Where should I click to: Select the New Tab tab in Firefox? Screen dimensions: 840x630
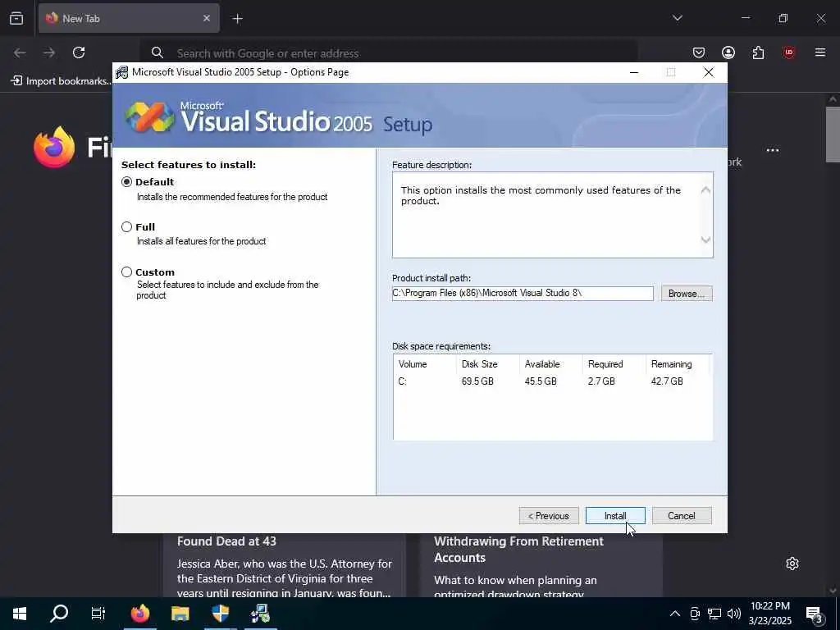coord(129,18)
